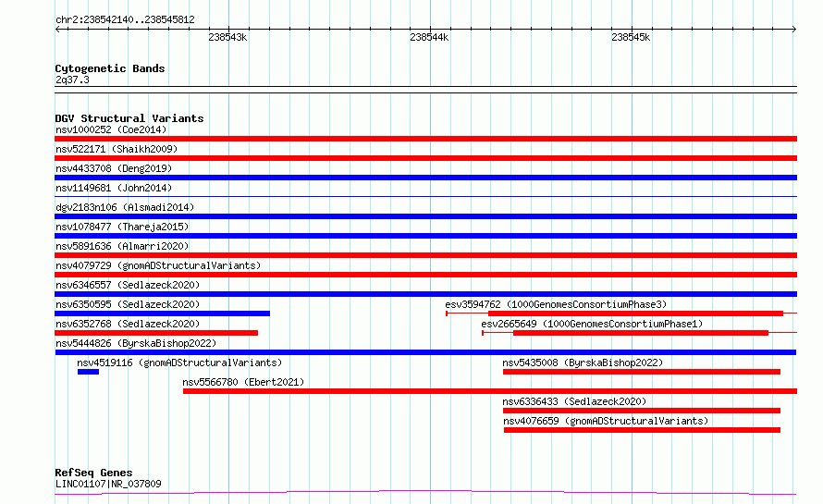The height and width of the screenshot is (504, 823).
Task: Click the red bar under nsv5566780
Action: [490, 391]
